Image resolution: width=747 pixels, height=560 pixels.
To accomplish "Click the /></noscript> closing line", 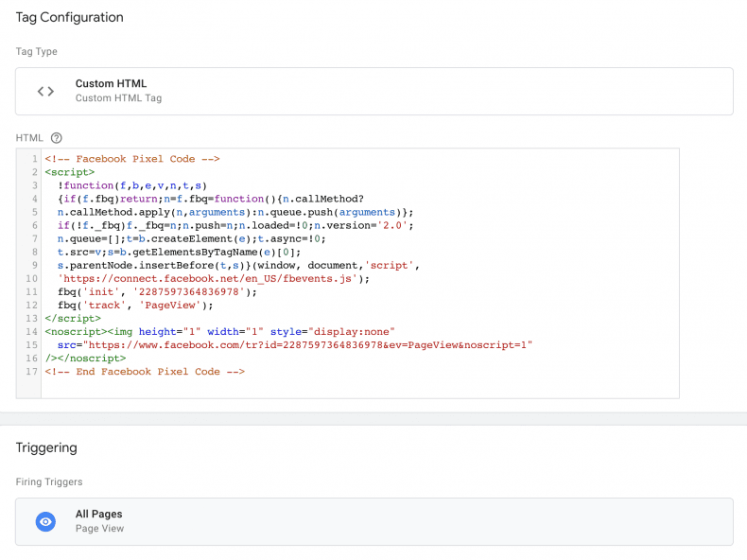I will pos(85,359).
